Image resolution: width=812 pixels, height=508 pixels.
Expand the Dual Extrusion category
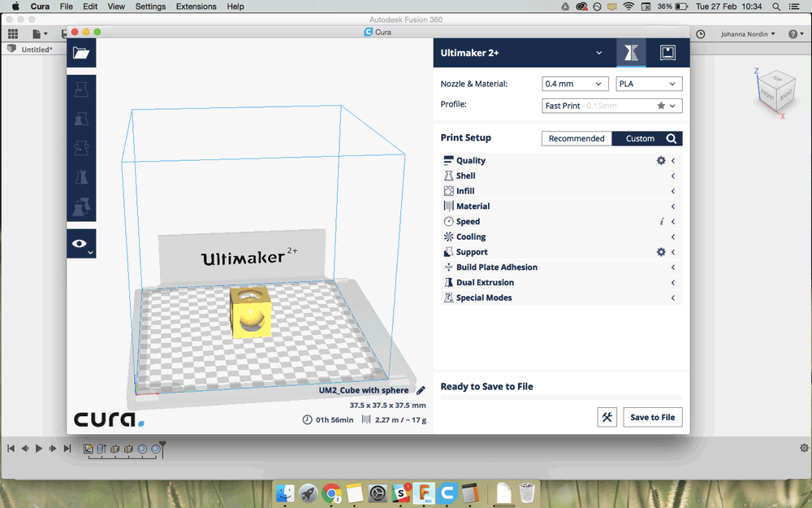click(561, 283)
